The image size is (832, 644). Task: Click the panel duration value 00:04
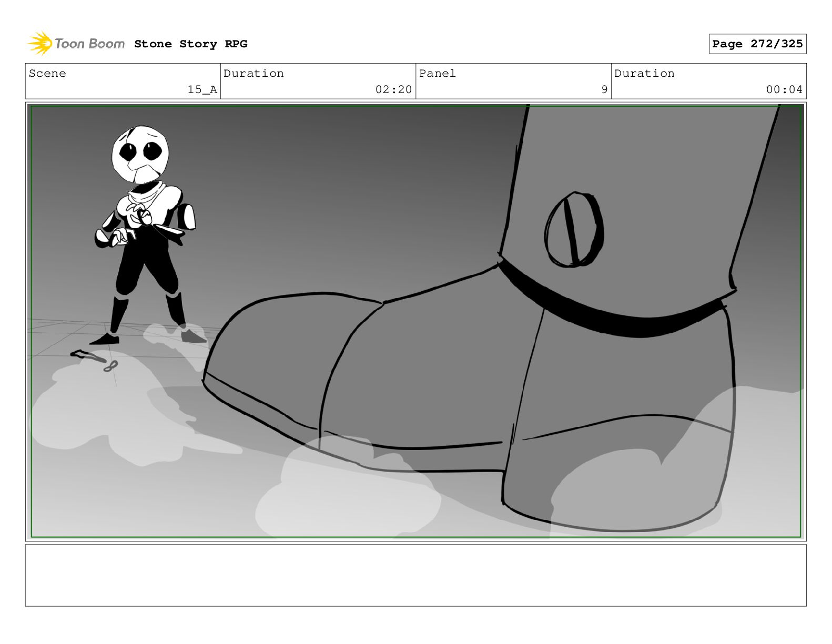coord(784,90)
